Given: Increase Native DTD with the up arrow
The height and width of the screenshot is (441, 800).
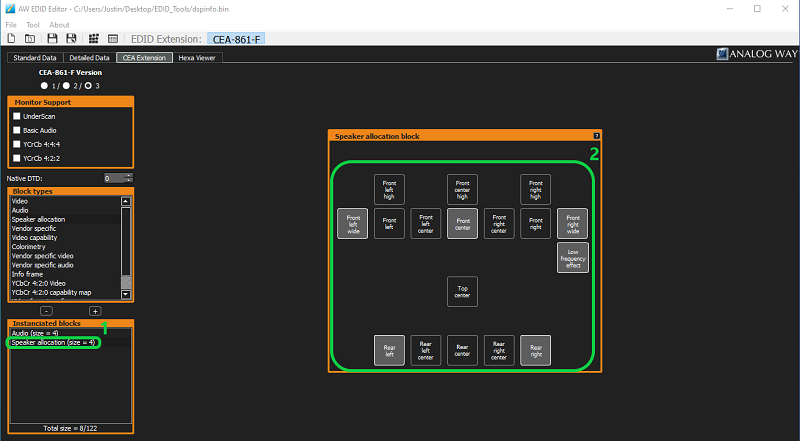Looking at the screenshot, I should point(129,176).
